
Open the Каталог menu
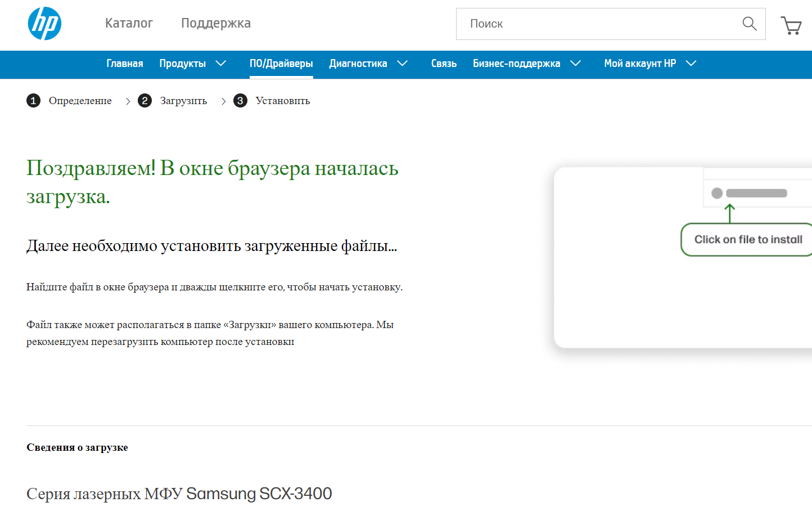click(x=129, y=23)
